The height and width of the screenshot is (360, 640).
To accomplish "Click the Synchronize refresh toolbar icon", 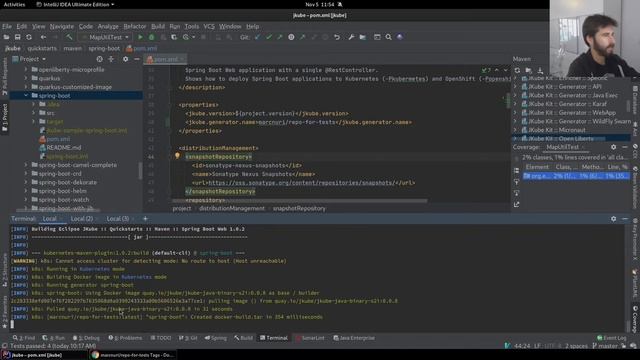I will [x=29, y=37].
